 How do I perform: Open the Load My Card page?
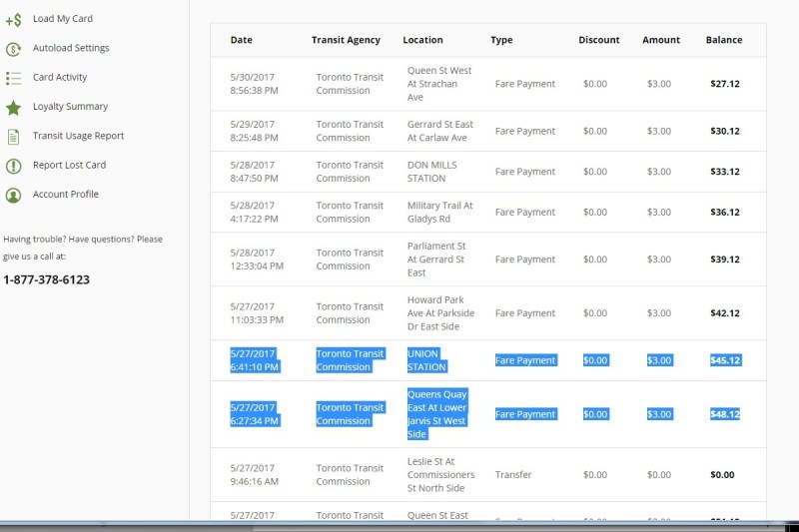pos(62,19)
